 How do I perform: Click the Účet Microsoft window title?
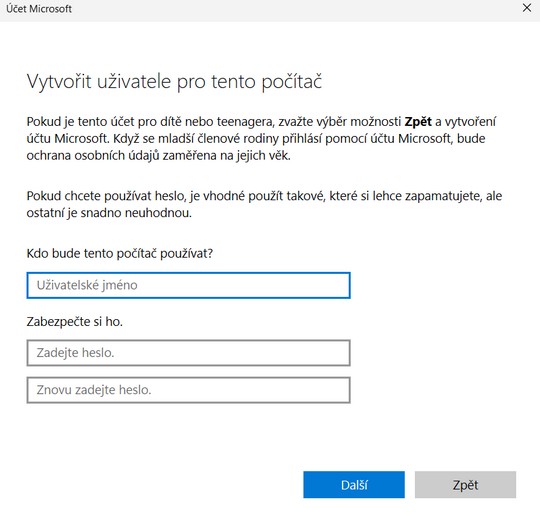tap(39, 9)
